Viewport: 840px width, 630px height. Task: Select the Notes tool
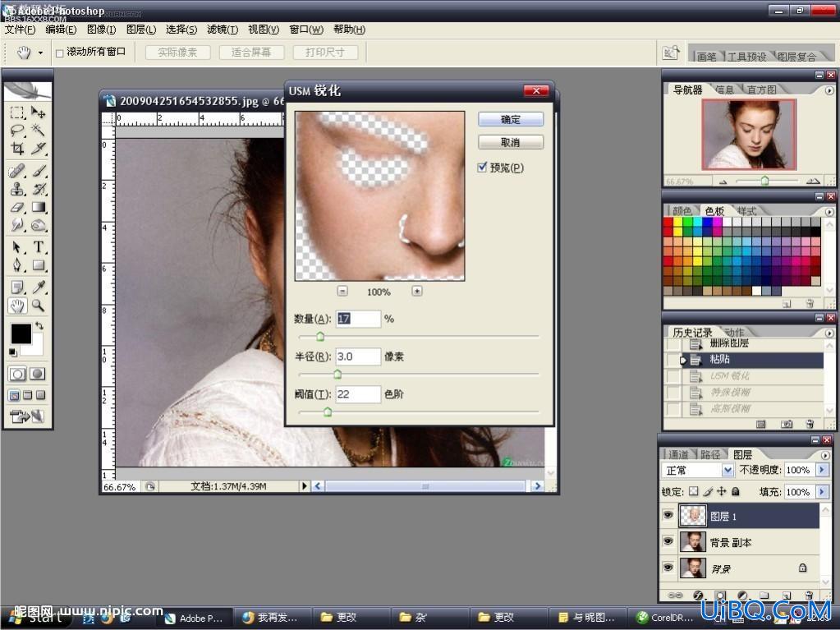[x=17, y=287]
